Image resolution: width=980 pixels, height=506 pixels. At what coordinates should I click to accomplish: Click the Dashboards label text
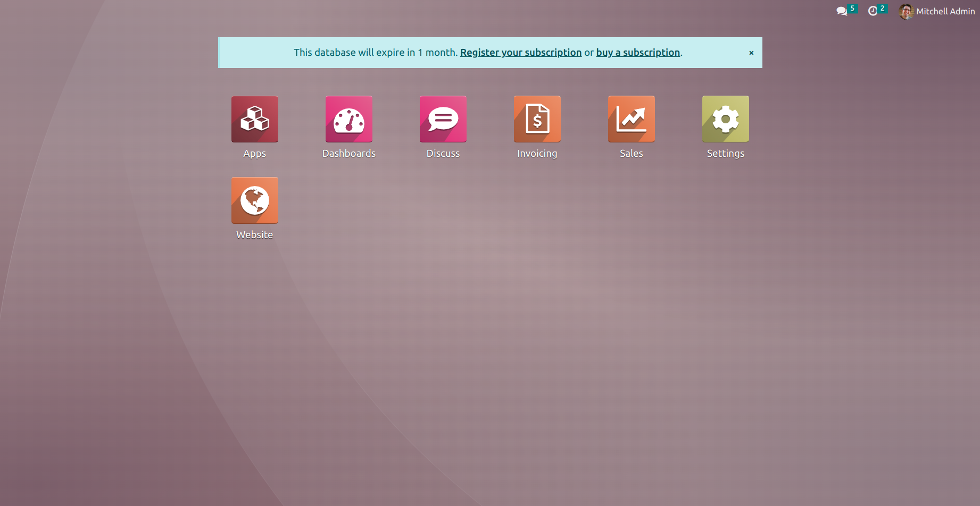tap(349, 154)
